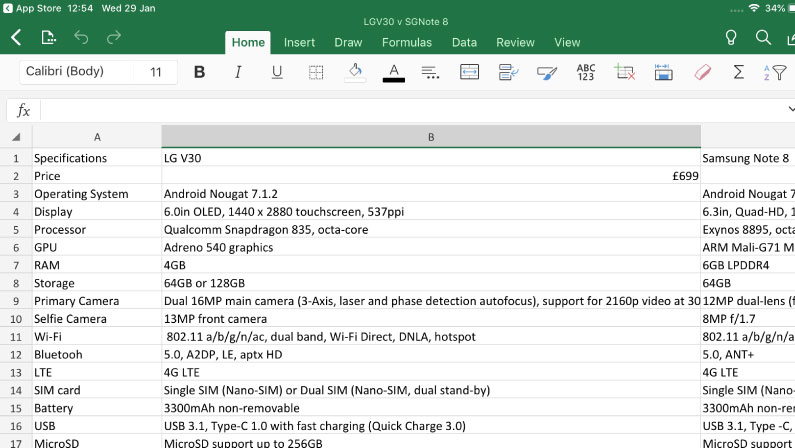
Task: Open the Calibri (Body) font picker
Action: [x=65, y=72]
